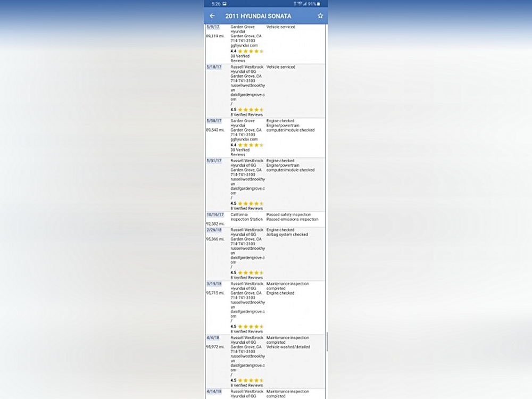This screenshot has height=399, width=532.
Task: Open 38 Verified Reviews in 5/30/17 row
Action: 240,152
